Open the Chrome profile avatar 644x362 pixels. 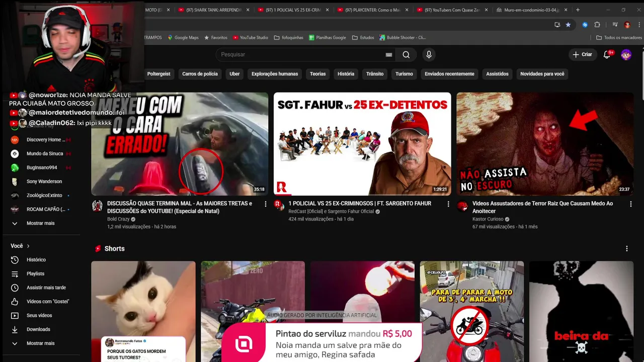pyautogui.click(x=627, y=25)
